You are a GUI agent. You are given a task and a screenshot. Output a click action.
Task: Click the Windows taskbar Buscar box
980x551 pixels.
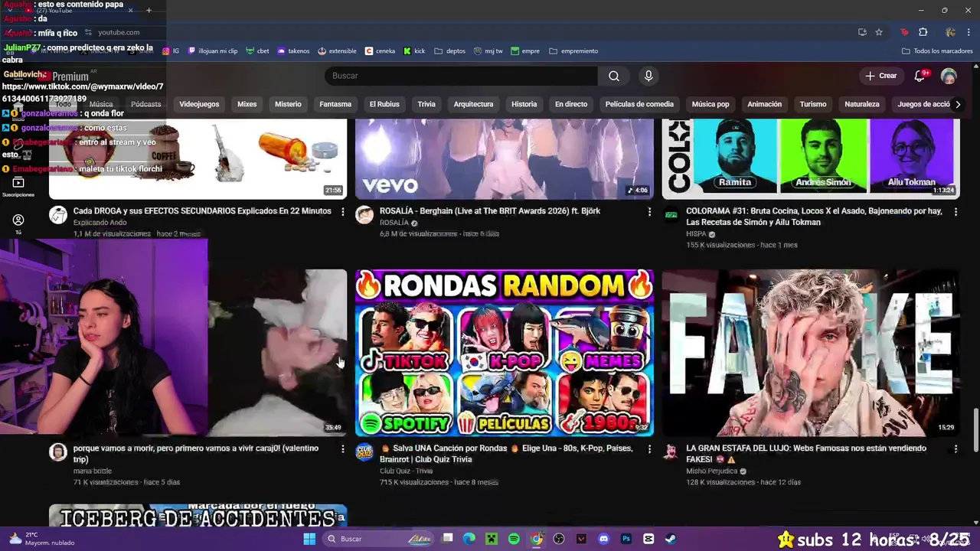[378, 539]
